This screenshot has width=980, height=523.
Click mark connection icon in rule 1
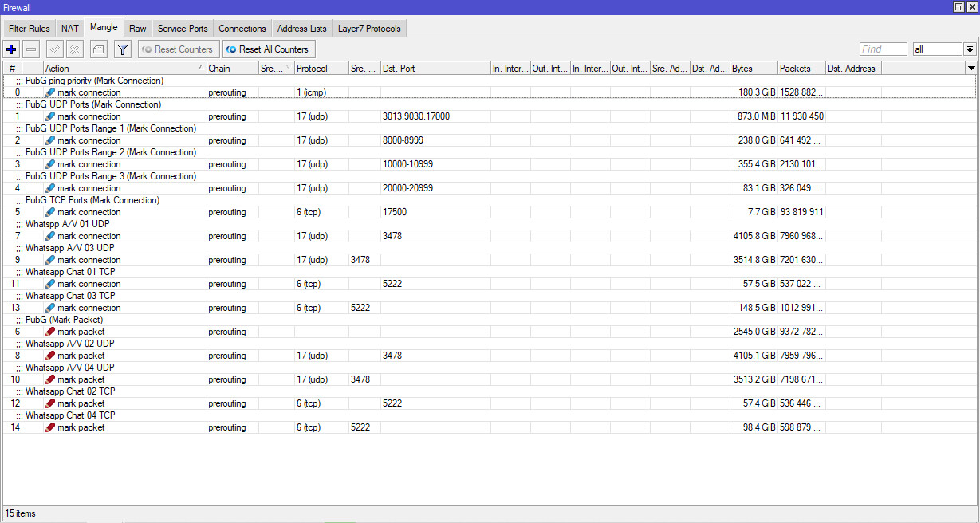[x=50, y=116]
